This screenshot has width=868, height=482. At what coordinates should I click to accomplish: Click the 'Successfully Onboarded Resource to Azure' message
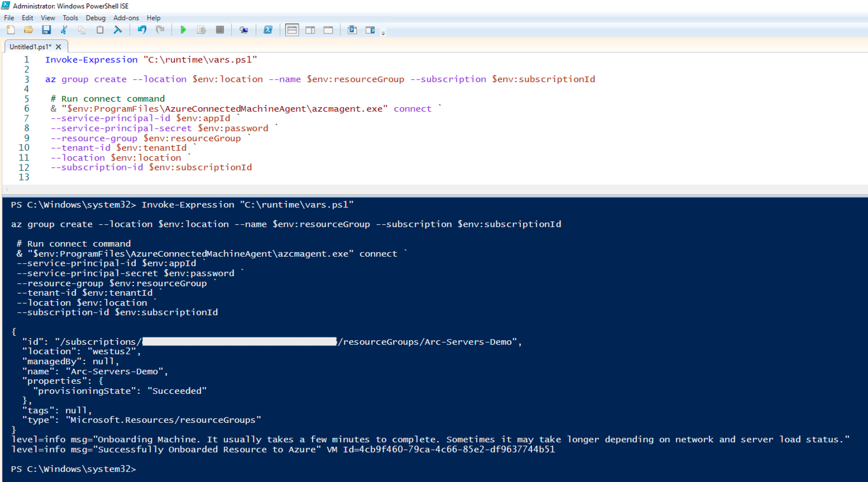(x=283, y=450)
